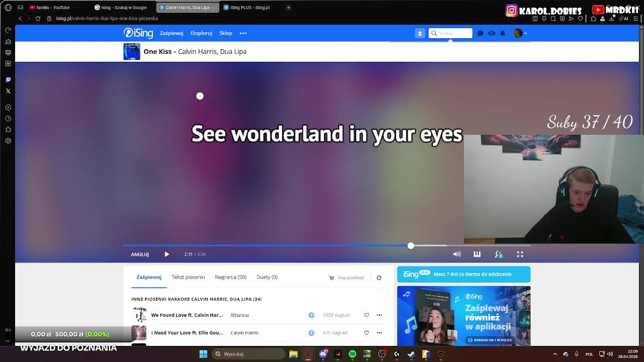Screen dimensions: 644x362
Task: Focus the Szukaj search field
Action: (x=451, y=33)
